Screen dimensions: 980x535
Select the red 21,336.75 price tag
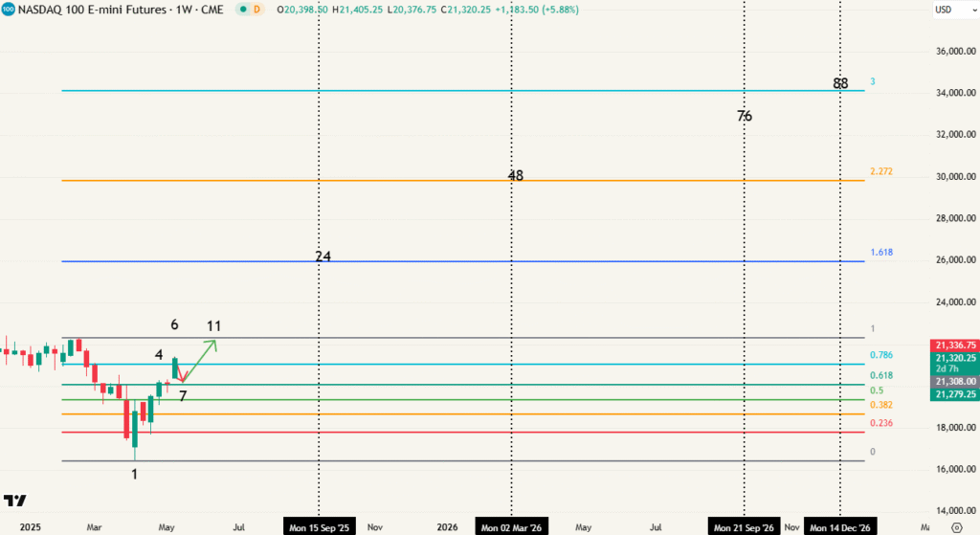coord(955,345)
